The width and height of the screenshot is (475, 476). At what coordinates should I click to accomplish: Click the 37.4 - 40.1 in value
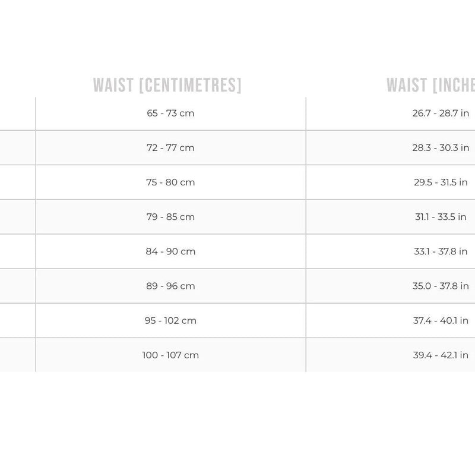coord(441,320)
